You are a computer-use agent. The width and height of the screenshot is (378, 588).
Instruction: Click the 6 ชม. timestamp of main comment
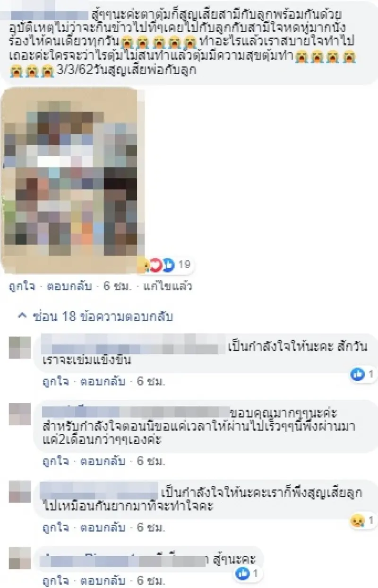click(x=116, y=287)
